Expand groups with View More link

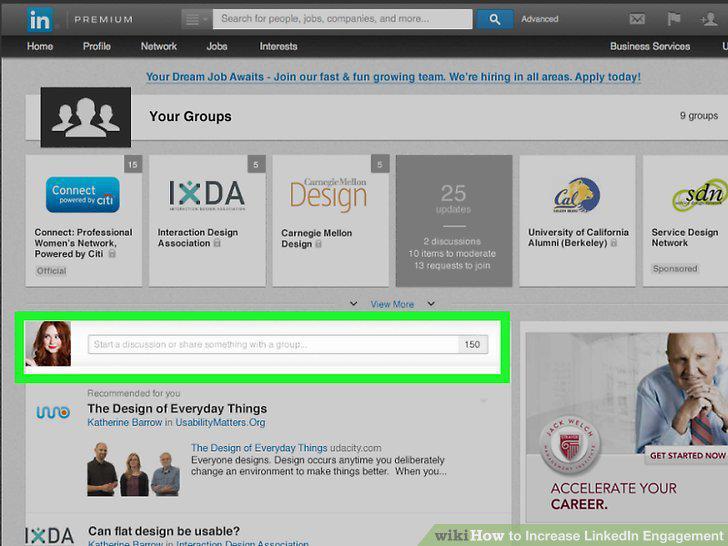(x=392, y=304)
